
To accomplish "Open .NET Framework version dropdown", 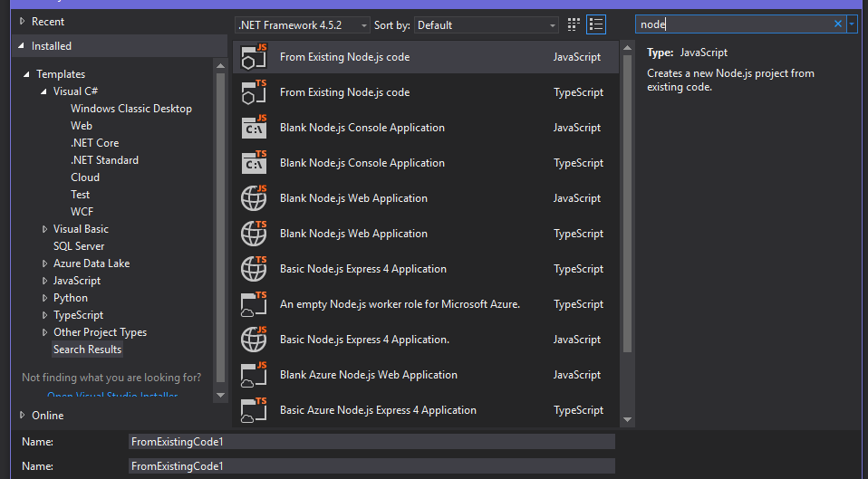I will point(303,24).
